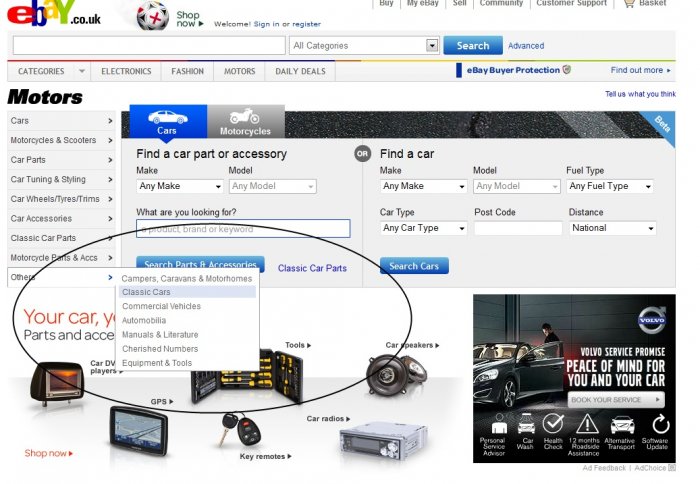Click the product, brand or keyword field

coord(243,229)
